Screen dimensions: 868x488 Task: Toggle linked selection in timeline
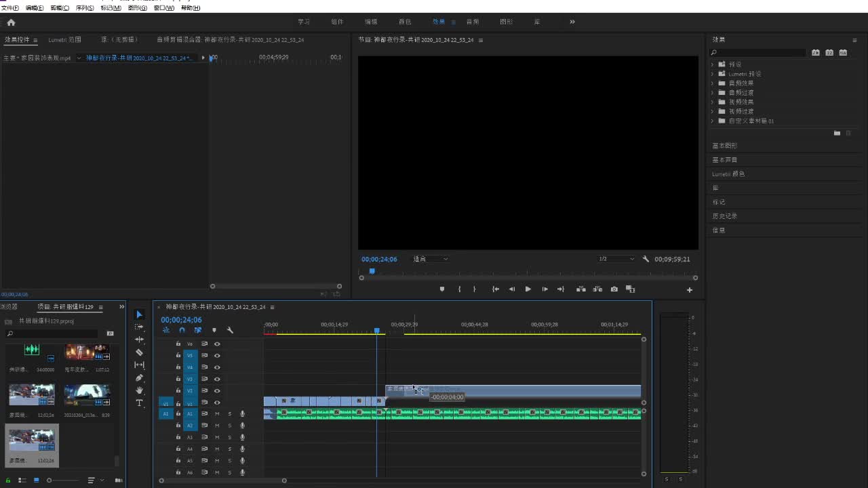tap(198, 330)
